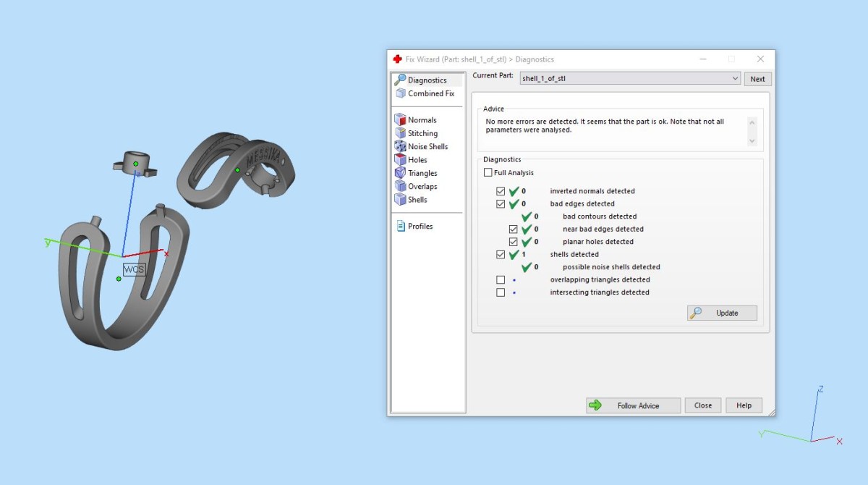The width and height of the screenshot is (868, 485).
Task: Click the Next part button
Action: (757, 79)
